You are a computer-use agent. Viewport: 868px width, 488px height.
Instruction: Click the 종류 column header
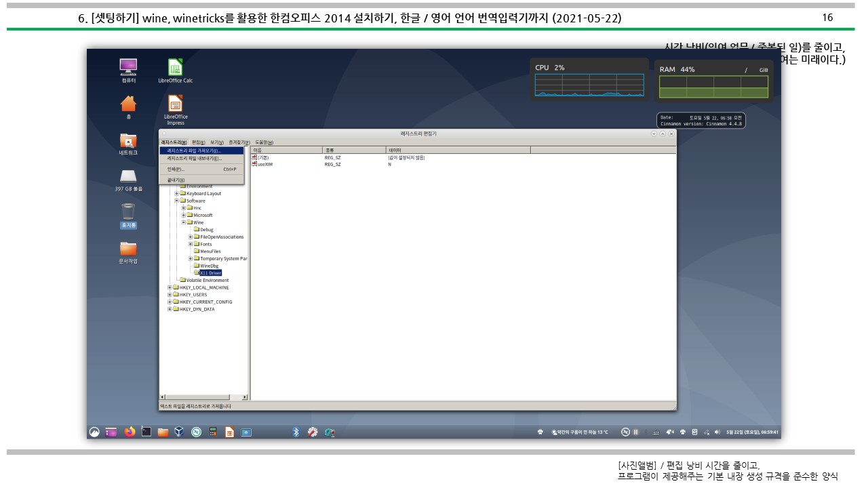coord(355,150)
